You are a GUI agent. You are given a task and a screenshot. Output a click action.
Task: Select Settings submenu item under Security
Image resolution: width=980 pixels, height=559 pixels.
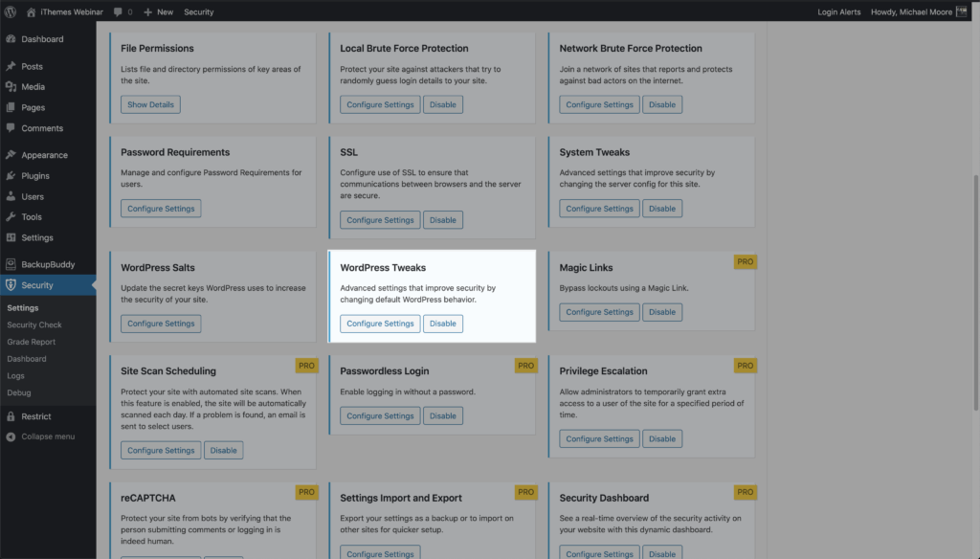pos(23,308)
